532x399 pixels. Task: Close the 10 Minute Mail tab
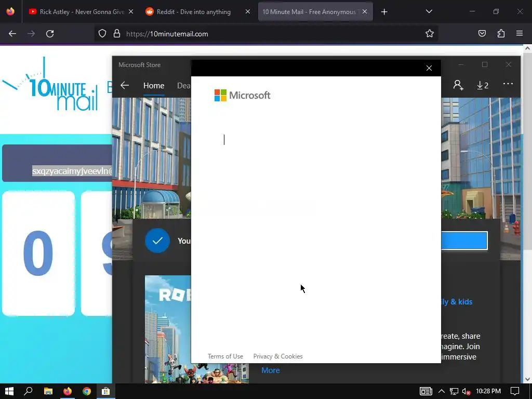pos(364,12)
